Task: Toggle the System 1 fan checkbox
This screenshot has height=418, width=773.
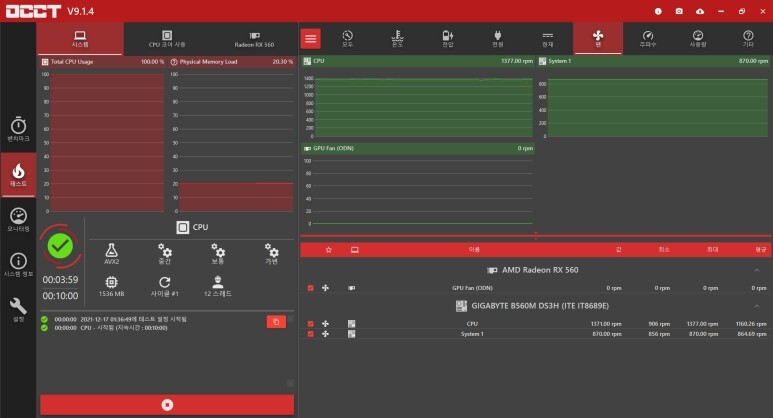Action: tap(311, 334)
